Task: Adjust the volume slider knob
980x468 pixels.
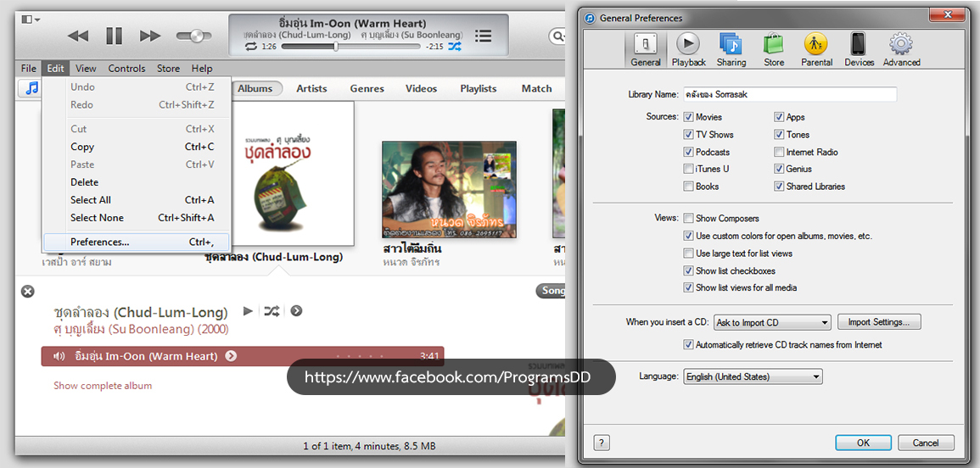Action: pos(197,36)
